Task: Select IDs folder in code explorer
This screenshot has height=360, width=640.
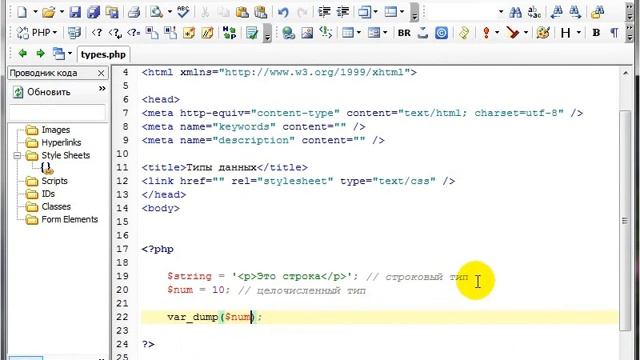Action: tap(40, 193)
